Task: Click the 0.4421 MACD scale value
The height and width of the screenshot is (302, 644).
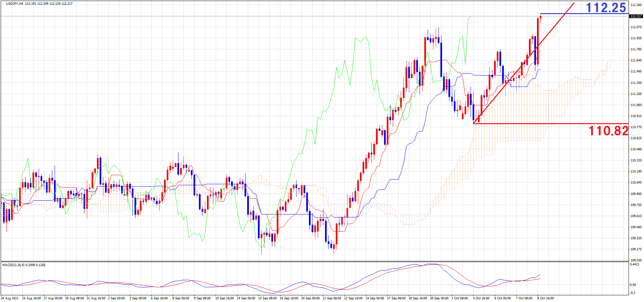Action: click(635, 264)
